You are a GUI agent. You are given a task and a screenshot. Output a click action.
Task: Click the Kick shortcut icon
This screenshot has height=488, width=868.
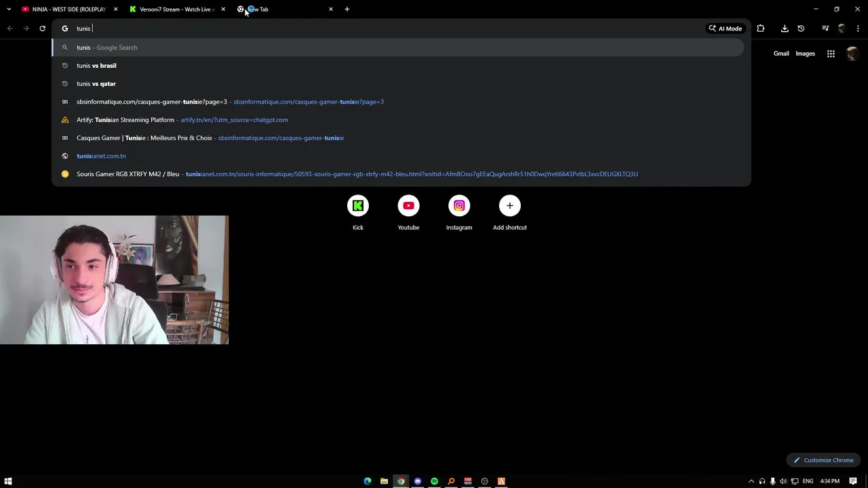(358, 205)
